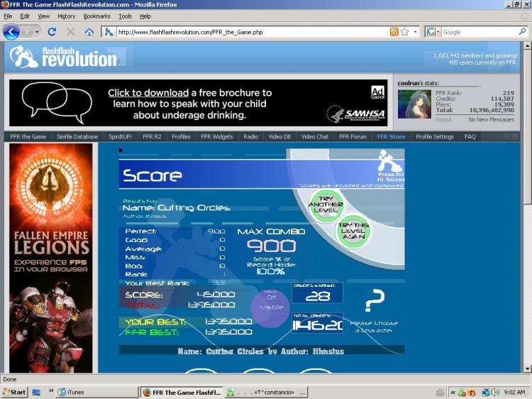This screenshot has width=532, height=399.
Task: Click the Windows Start button
Action: click(x=14, y=392)
